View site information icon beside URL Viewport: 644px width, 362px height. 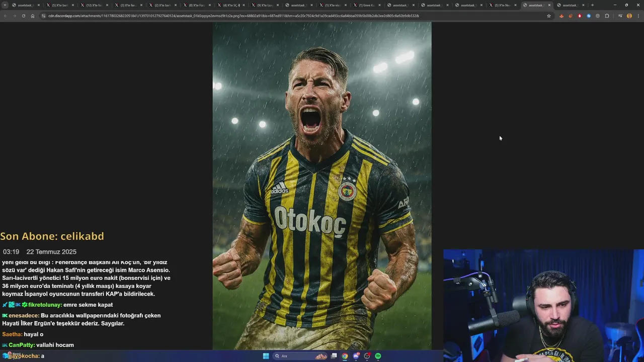click(44, 16)
